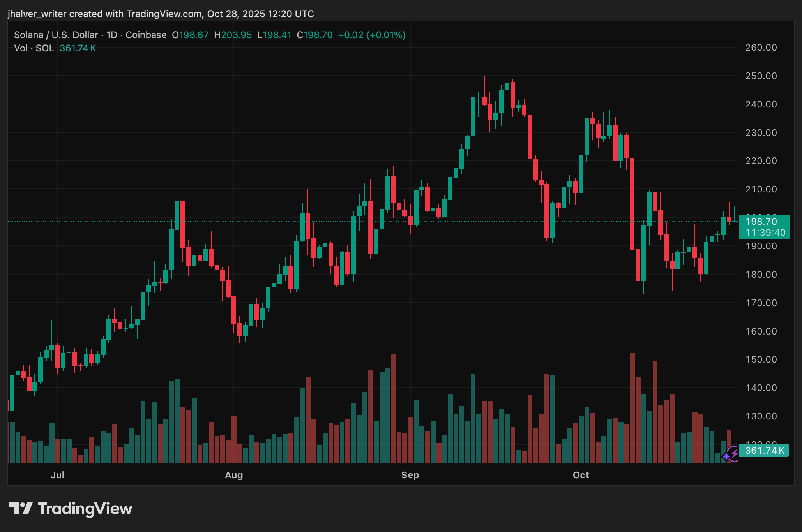Viewport: 802px width, 532px height.
Task: Click the purple sparkle star icon
Action: [x=727, y=456]
